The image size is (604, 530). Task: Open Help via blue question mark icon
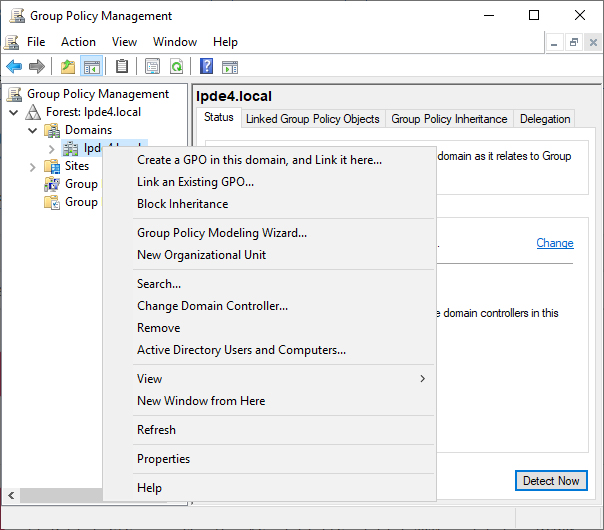[206, 67]
